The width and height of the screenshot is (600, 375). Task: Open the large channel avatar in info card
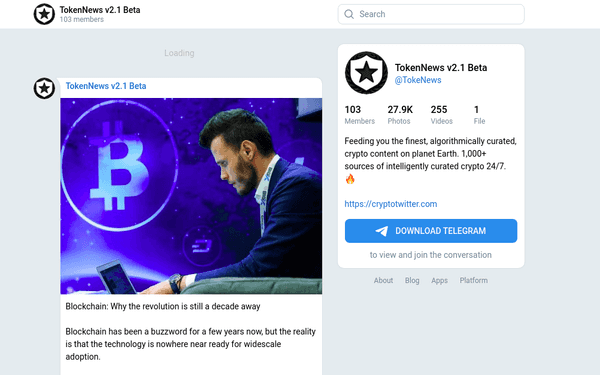[366, 73]
